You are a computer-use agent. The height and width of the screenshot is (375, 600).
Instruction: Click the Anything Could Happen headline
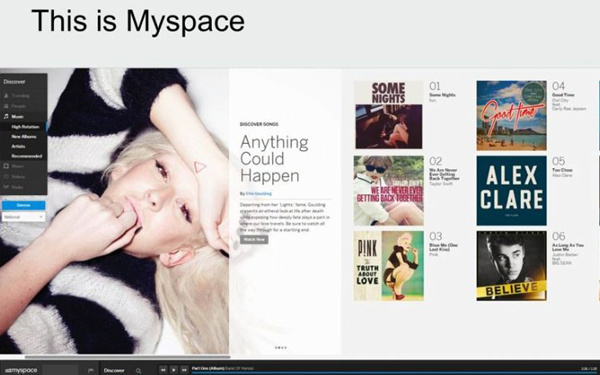pyautogui.click(x=274, y=159)
